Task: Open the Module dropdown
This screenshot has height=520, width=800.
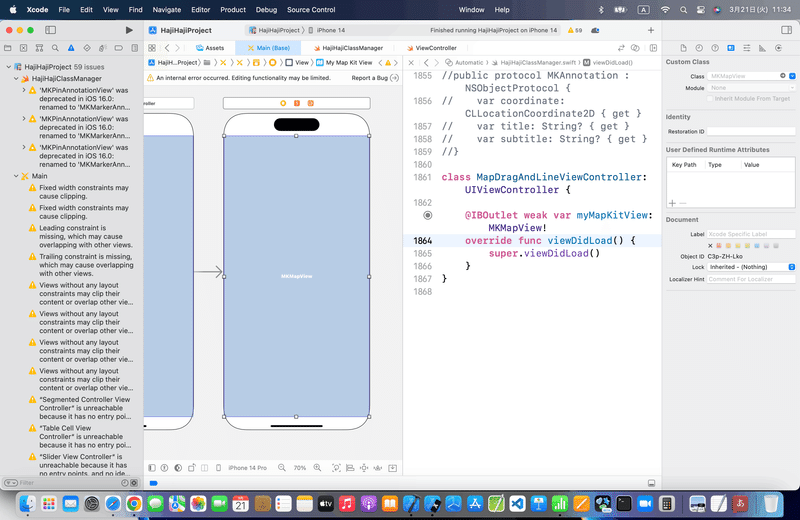Action: click(792, 88)
